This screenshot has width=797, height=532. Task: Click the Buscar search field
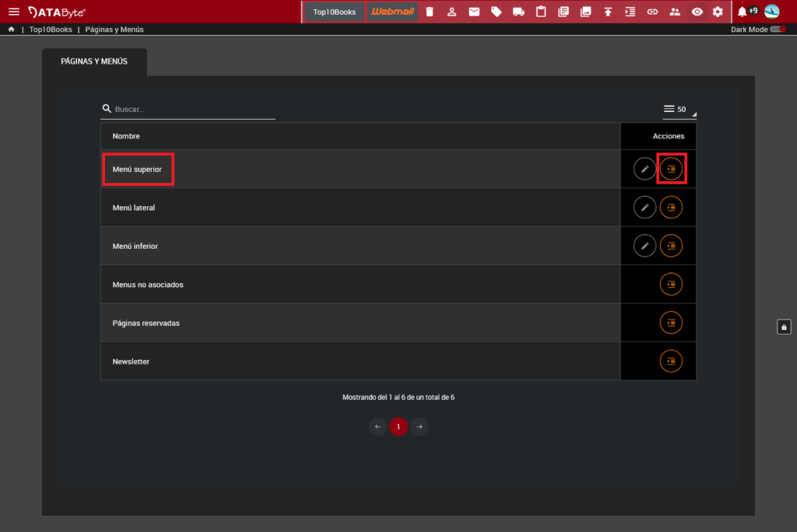pos(193,110)
